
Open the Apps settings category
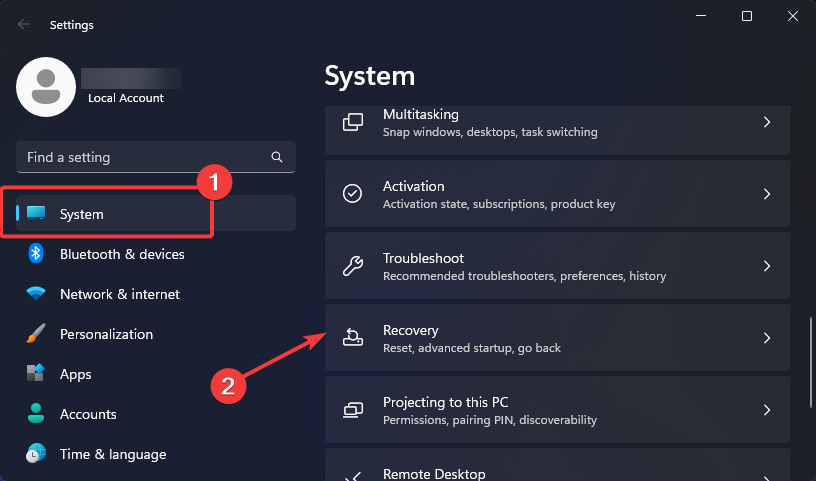point(156,374)
